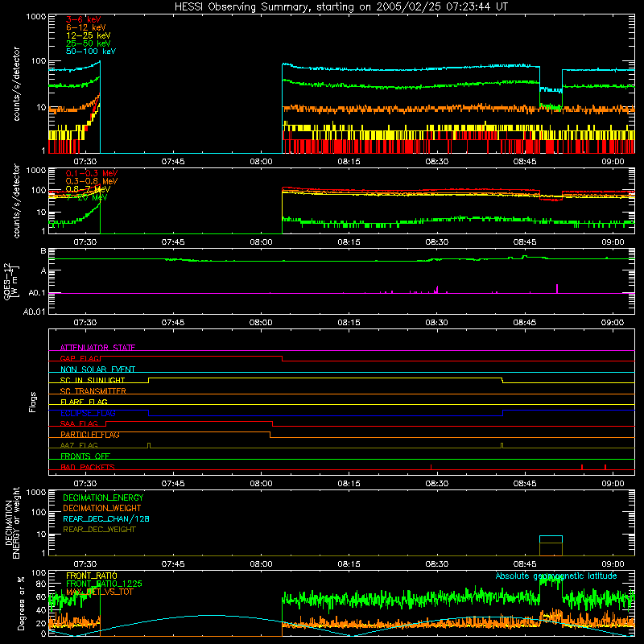The width and height of the screenshot is (644, 644).
Task: Click the yellow '12-25 keV' legend label
Action: (89, 35)
